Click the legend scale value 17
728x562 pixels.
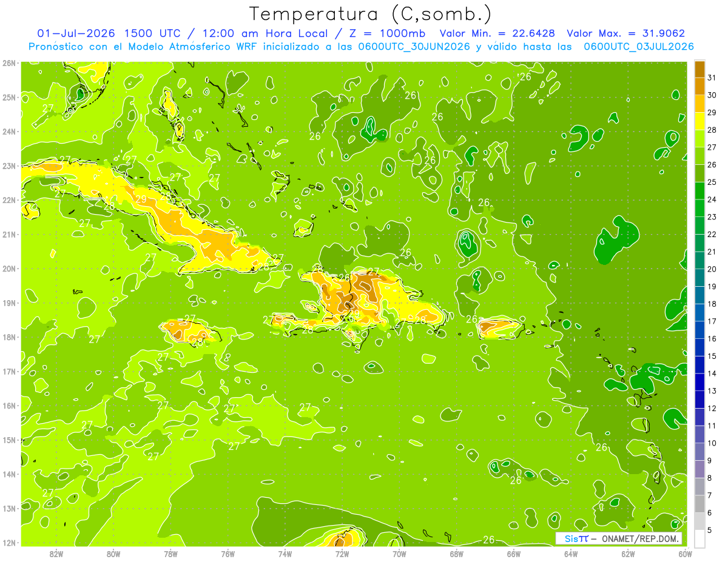(712, 321)
